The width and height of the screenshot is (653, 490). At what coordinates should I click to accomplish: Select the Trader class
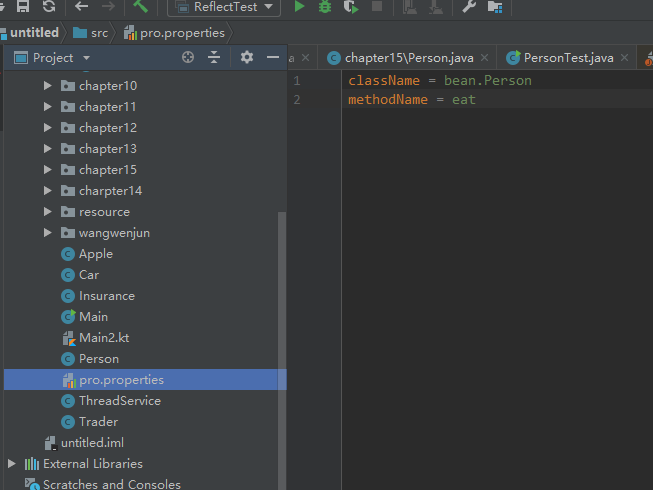(x=98, y=422)
